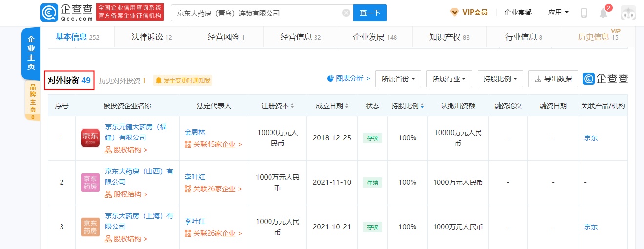Click 存续 status in row 1
Viewport: 644px width, 249px height.
pos(373,138)
